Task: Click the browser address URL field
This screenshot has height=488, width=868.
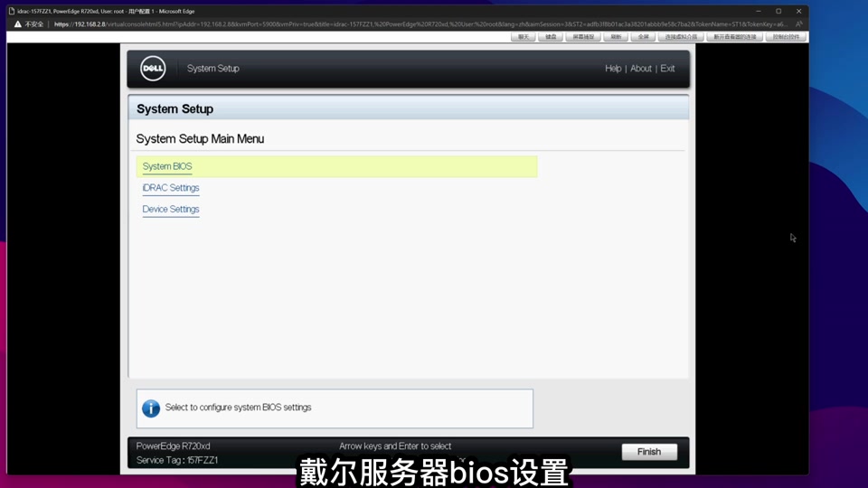Action: 420,24
